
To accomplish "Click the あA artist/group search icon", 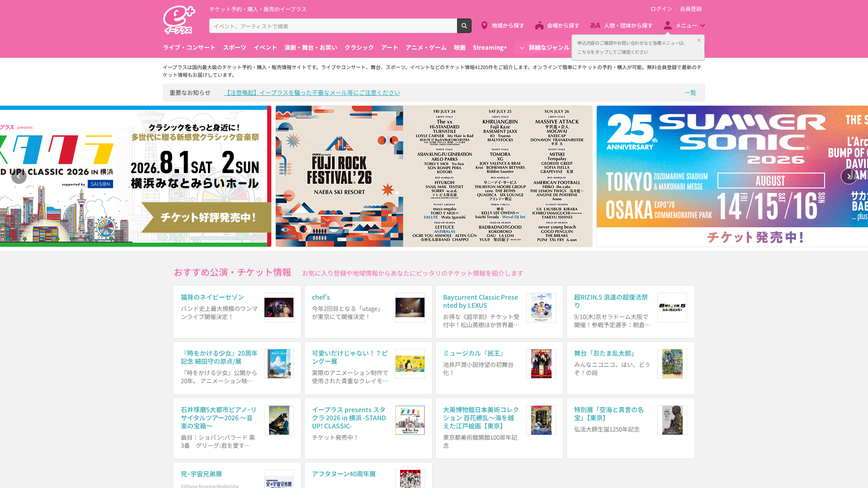I will [x=595, y=26].
